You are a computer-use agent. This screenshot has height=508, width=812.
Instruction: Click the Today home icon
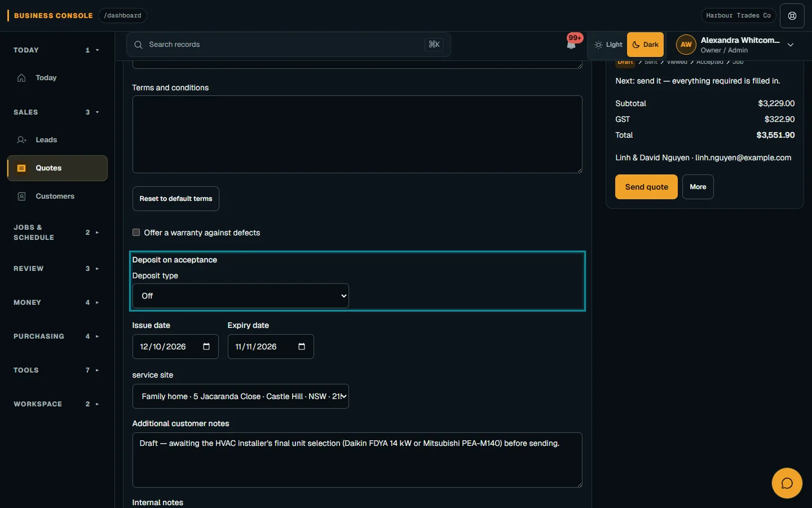click(x=21, y=78)
